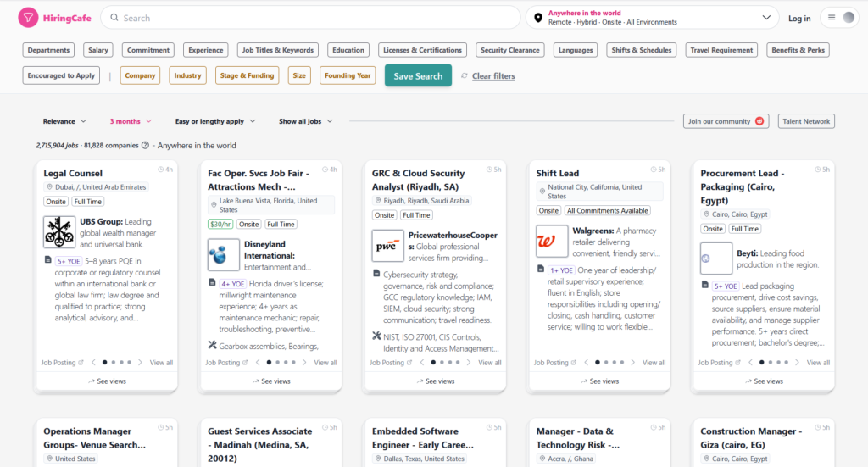
Task: Select second carousel dot on Legal Counsel card
Action: pyautogui.click(x=114, y=363)
